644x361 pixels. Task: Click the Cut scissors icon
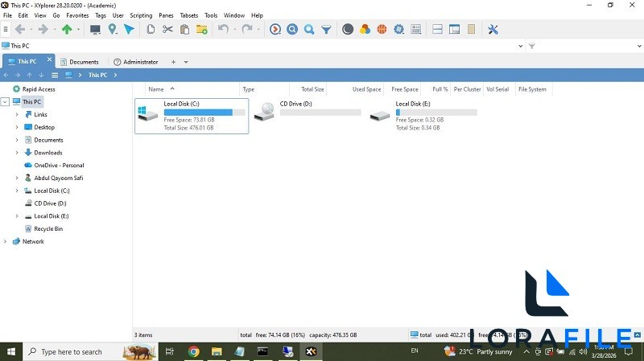click(167, 29)
